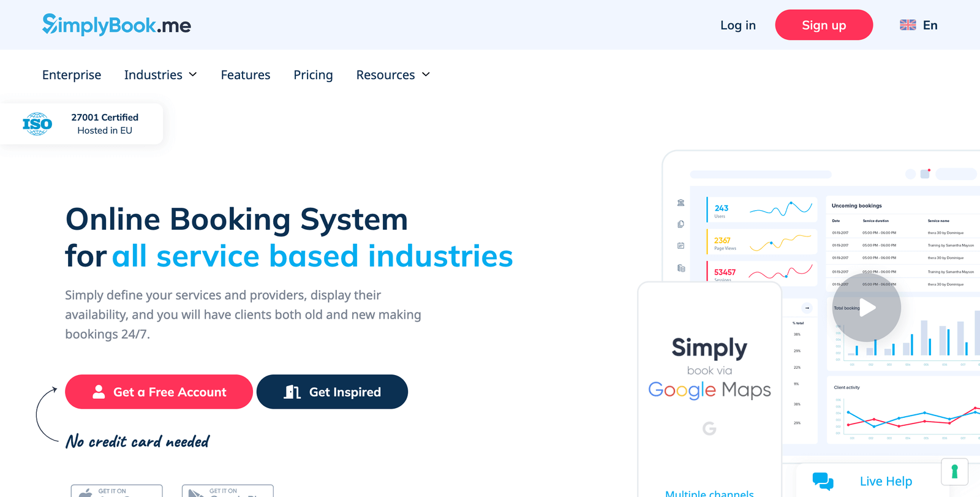Image resolution: width=980 pixels, height=497 pixels.
Task: Click the Get Inspired button
Action: pos(332,392)
